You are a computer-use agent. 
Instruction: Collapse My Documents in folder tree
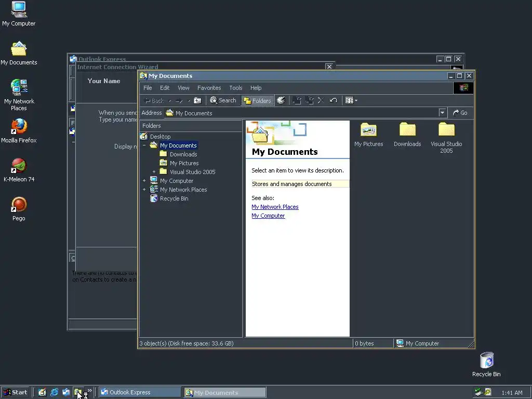point(144,145)
